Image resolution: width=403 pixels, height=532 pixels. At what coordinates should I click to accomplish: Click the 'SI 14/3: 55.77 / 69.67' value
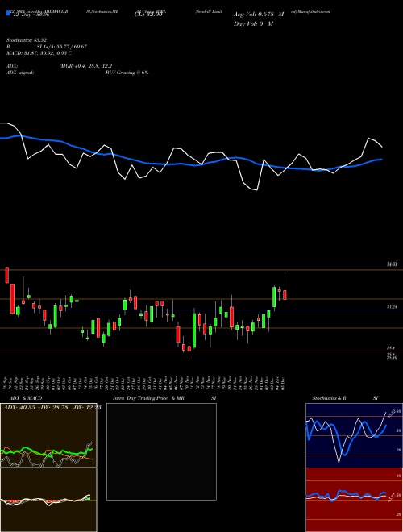click(62, 47)
